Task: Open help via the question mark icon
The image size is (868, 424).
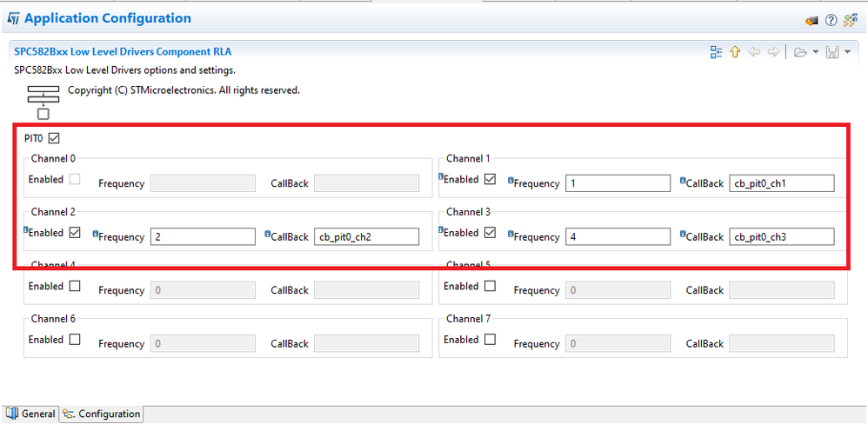Action: [831, 21]
